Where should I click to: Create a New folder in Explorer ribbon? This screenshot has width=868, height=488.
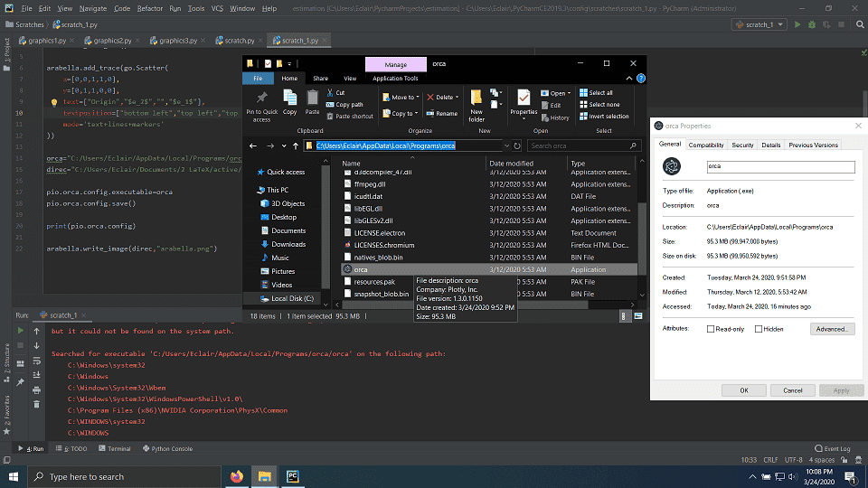coord(476,101)
